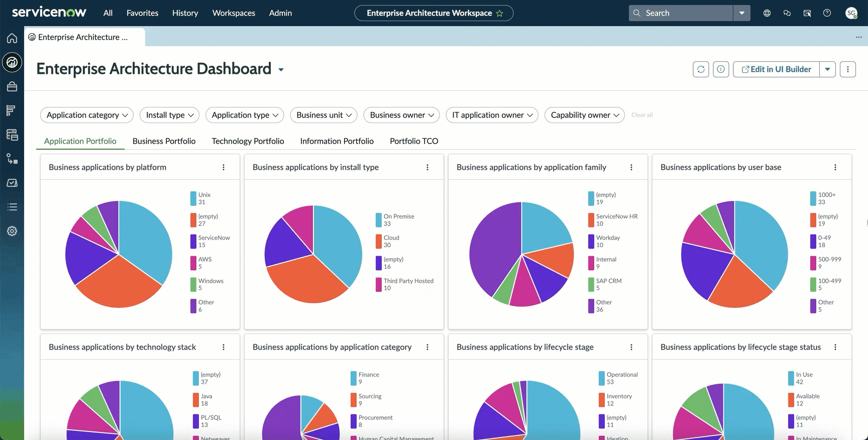Click the tab bar ellipsis overflow icon
The image size is (868, 440).
(x=858, y=37)
